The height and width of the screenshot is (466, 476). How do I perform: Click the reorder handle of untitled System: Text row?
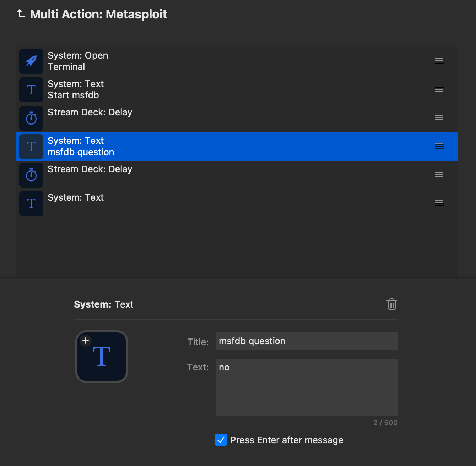pyautogui.click(x=439, y=203)
